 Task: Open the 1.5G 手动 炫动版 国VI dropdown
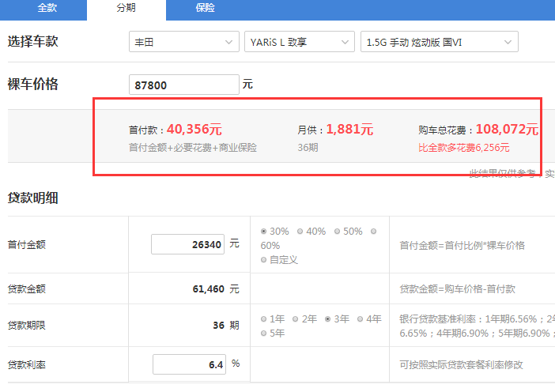(440, 42)
